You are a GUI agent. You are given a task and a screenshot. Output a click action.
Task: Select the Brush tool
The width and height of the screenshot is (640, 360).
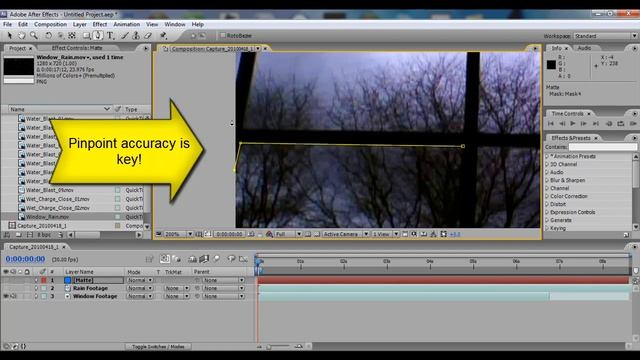point(125,36)
